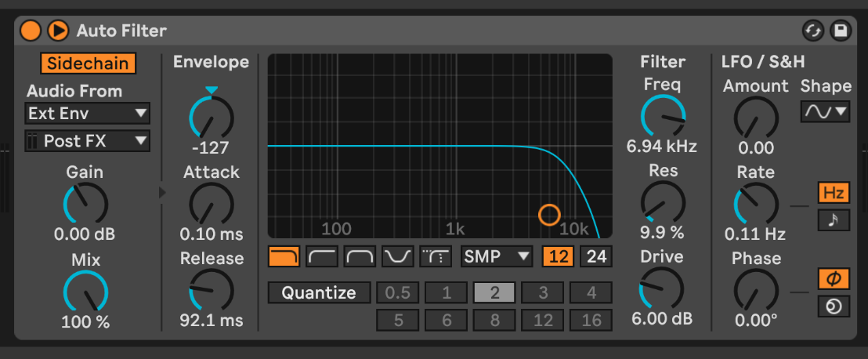Click the Attack knob
This screenshot has height=359, width=868.
click(212, 203)
